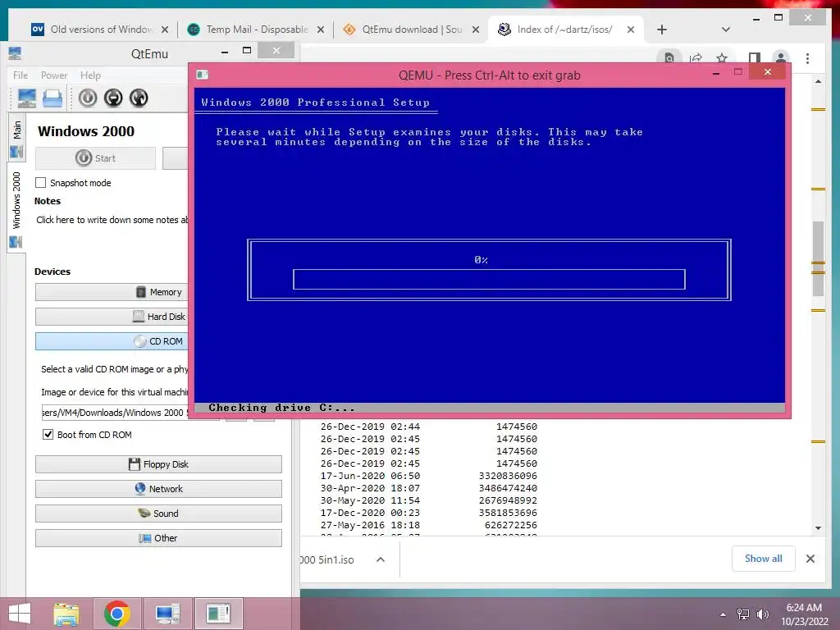840x630 pixels.
Task: Expand the Memory device section
Action: pyautogui.click(x=112, y=292)
